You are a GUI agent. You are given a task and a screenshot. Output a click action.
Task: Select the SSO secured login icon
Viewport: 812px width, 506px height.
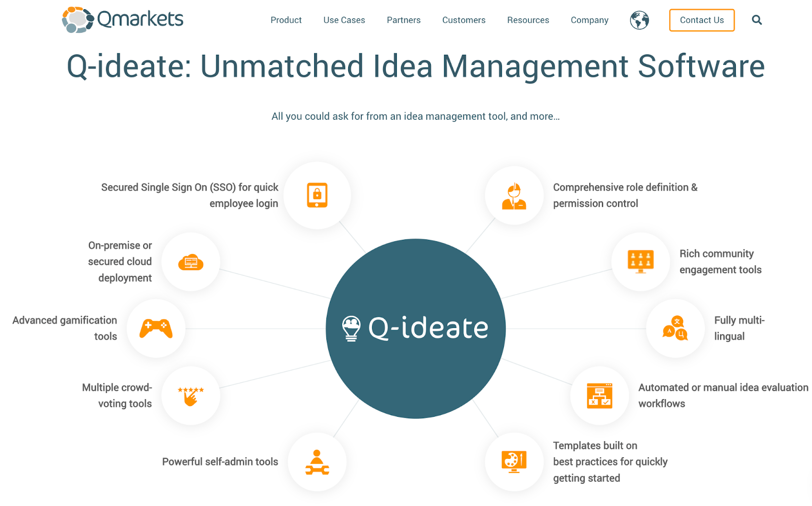coord(317,195)
